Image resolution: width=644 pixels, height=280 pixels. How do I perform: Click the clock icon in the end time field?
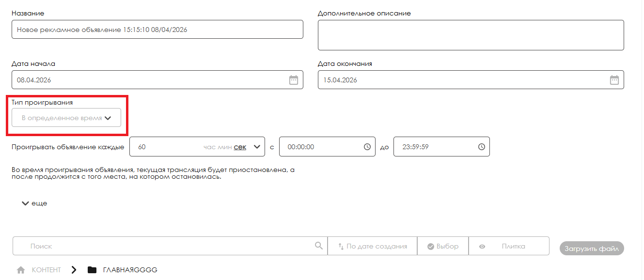(x=481, y=147)
